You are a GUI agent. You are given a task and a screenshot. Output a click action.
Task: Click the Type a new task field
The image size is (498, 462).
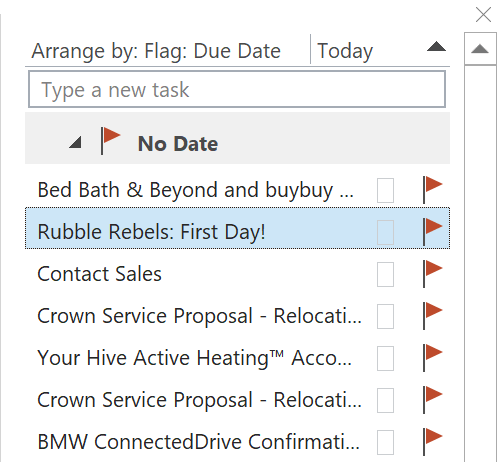tap(237, 89)
